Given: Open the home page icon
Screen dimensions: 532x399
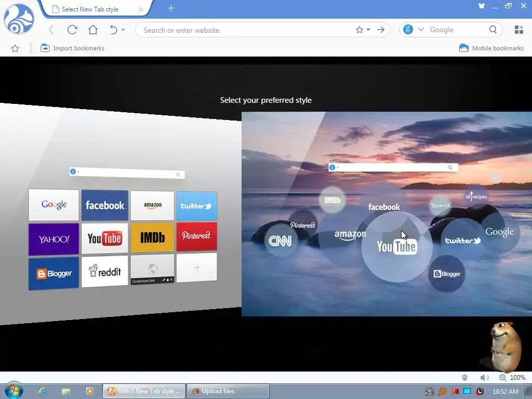Looking at the screenshot, I should [92, 30].
